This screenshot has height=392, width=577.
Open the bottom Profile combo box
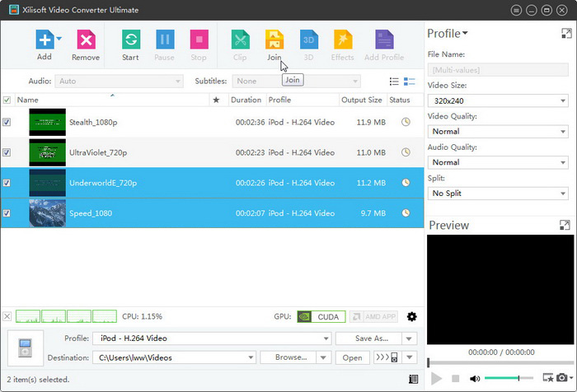coord(212,338)
